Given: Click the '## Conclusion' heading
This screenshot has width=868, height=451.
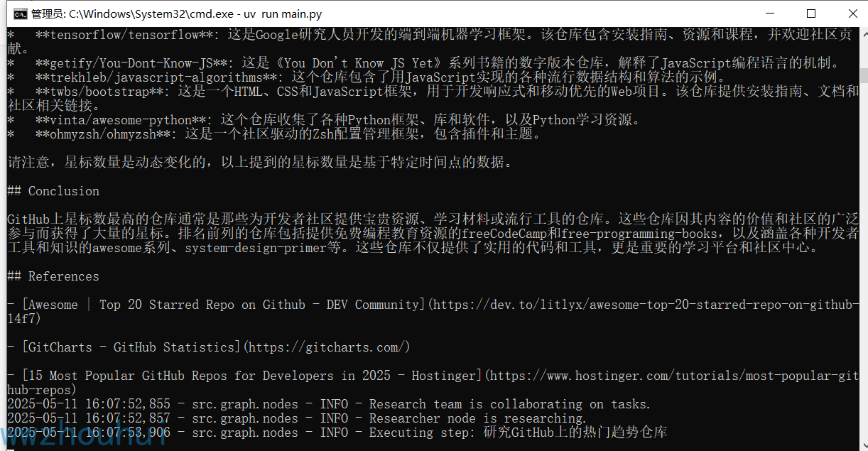Looking at the screenshot, I should (53, 191).
